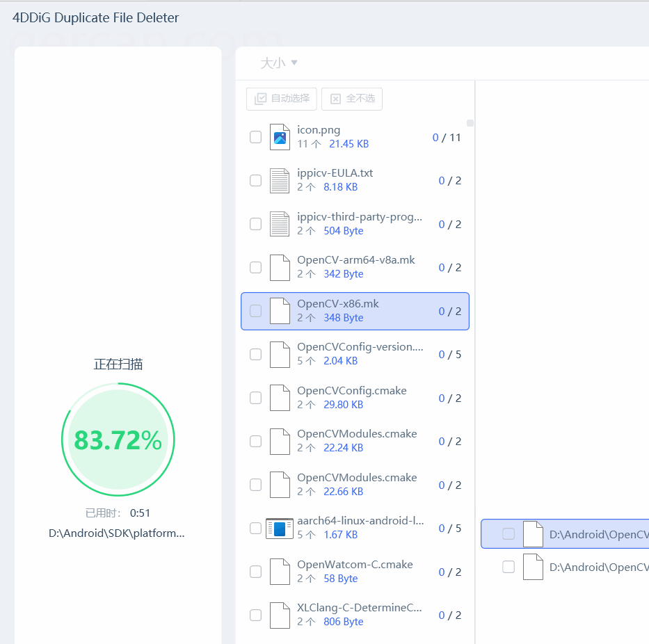Click the ippicv-EULA.txt text file icon
This screenshot has width=649, height=644.
pos(280,180)
